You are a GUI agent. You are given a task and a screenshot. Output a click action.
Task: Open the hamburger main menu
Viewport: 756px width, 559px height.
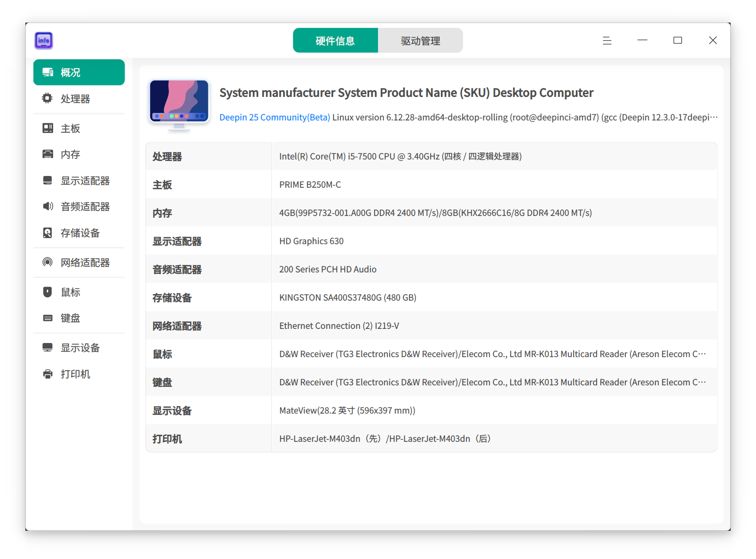[607, 40]
